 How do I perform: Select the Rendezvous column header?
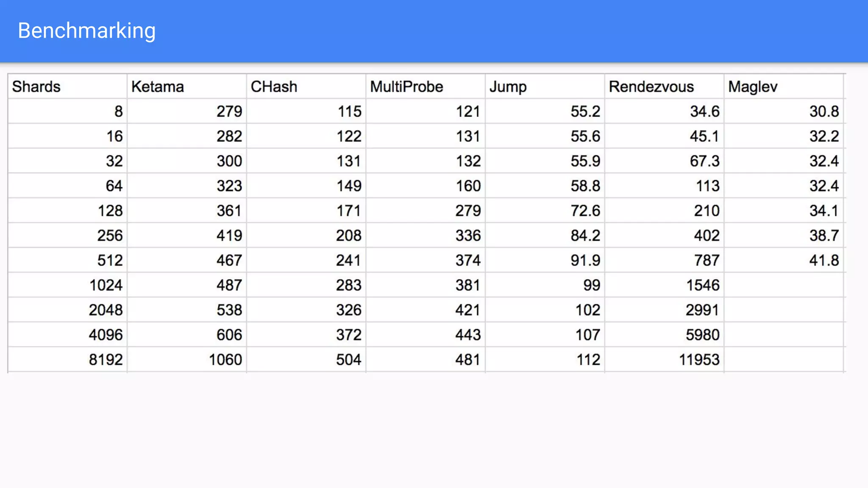[x=665, y=86]
